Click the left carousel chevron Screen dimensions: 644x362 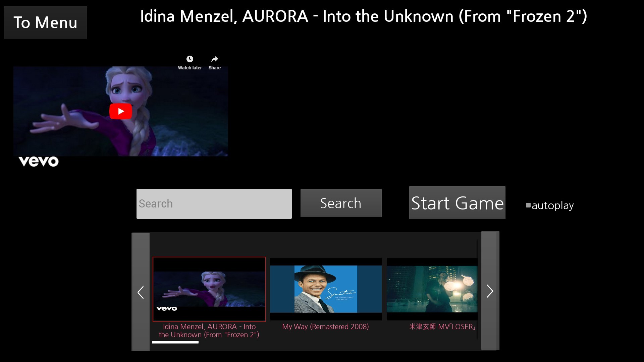coord(141,292)
